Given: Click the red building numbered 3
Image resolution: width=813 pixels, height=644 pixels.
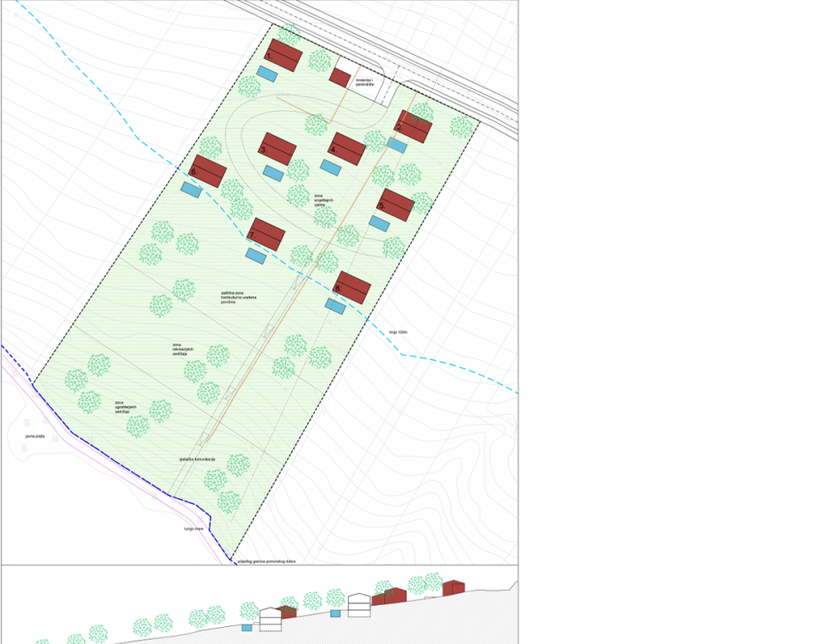Looking at the screenshot, I should click(x=278, y=149).
